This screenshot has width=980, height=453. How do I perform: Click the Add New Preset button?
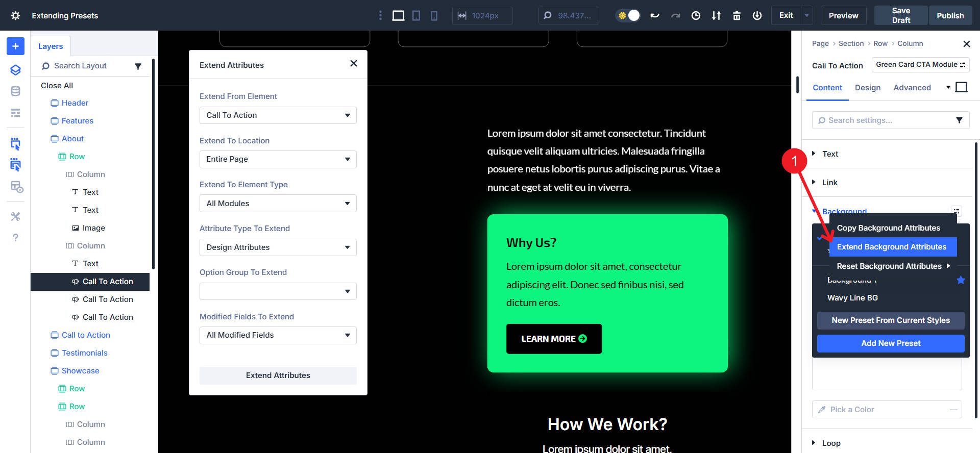click(890, 343)
